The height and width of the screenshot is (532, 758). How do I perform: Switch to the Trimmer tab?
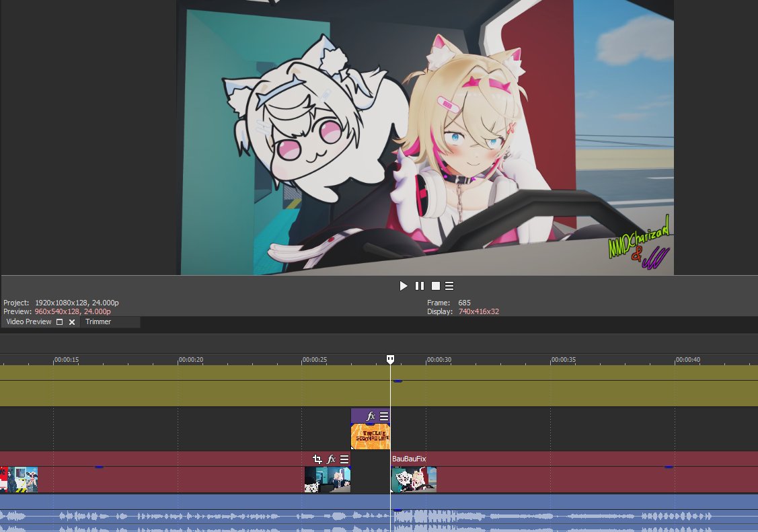[98, 321]
